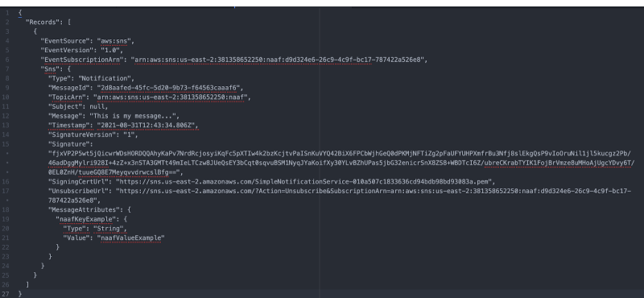Viewport: 644px width, 298px height.
Task: Click line number 1 in the gutter
Action: 7,13
